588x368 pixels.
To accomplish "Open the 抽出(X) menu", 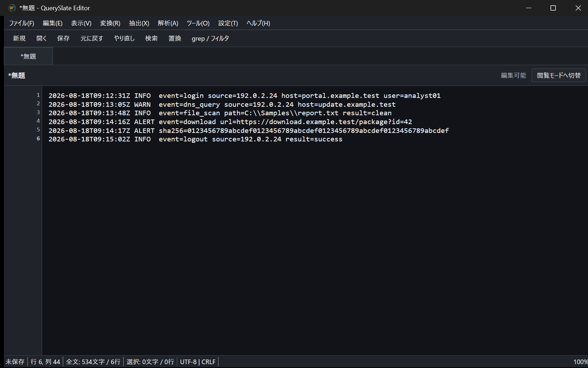I will point(139,23).
